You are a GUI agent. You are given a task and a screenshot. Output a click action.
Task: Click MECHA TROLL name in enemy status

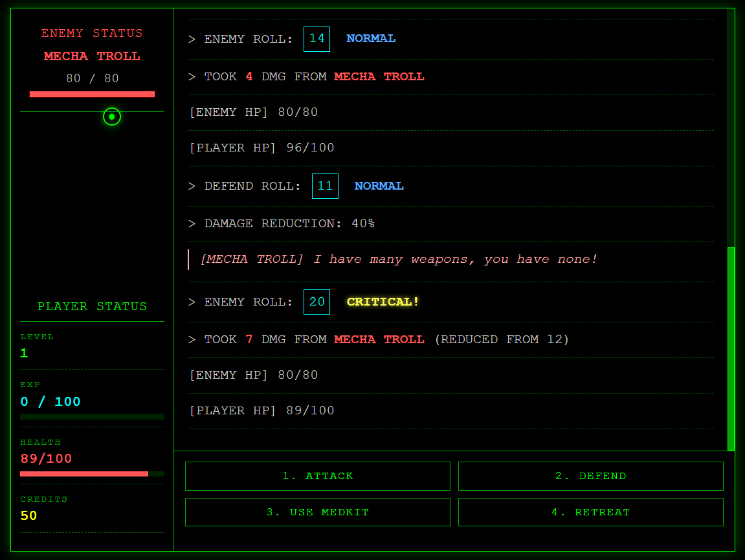(92, 56)
